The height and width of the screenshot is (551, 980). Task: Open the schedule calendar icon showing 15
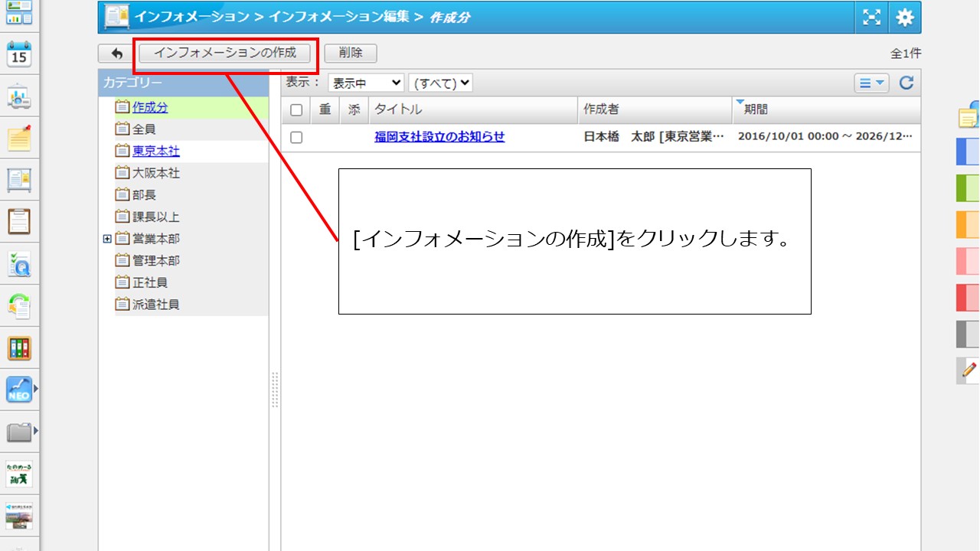click(x=19, y=56)
